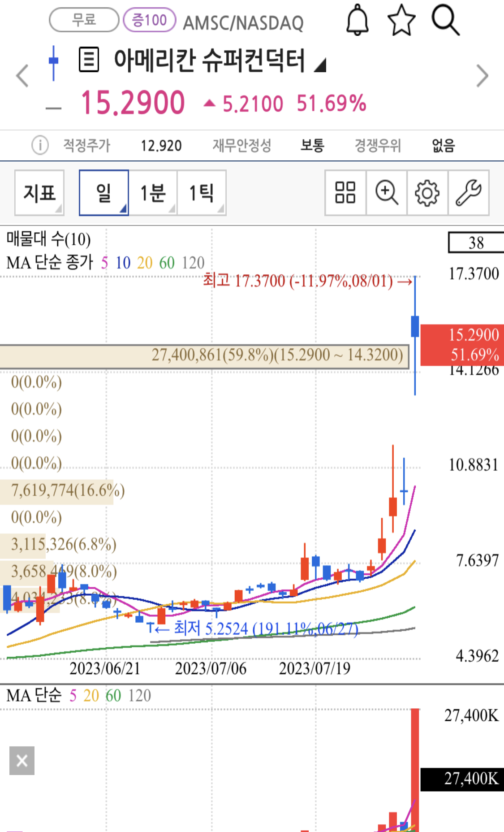Open chart settings gear icon
The height and width of the screenshot is (832, 504).
click(x=427, y=193)
